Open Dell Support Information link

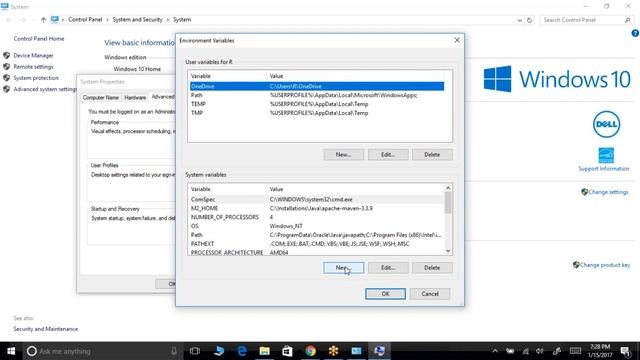[x=604, y=169]
